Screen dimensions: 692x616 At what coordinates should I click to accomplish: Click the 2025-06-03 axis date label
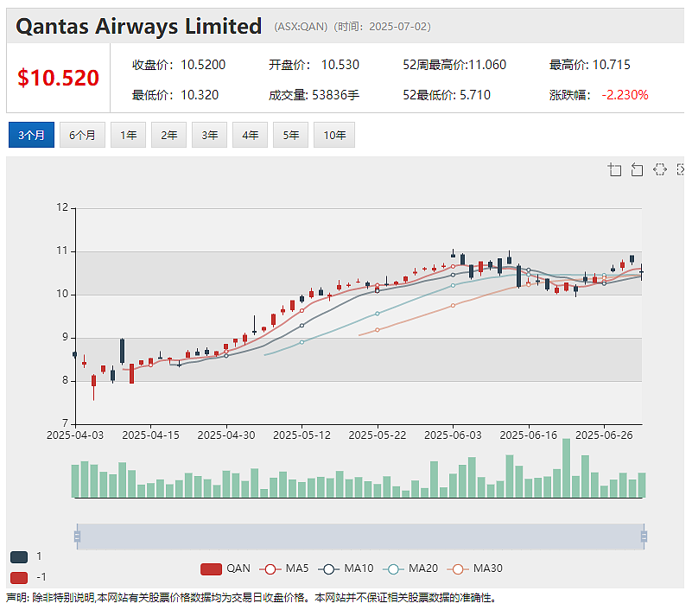click(453, 435)
